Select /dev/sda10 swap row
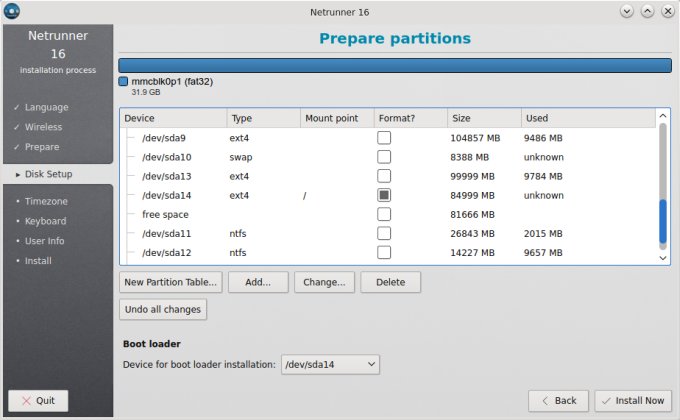 [x=388, y=157]
